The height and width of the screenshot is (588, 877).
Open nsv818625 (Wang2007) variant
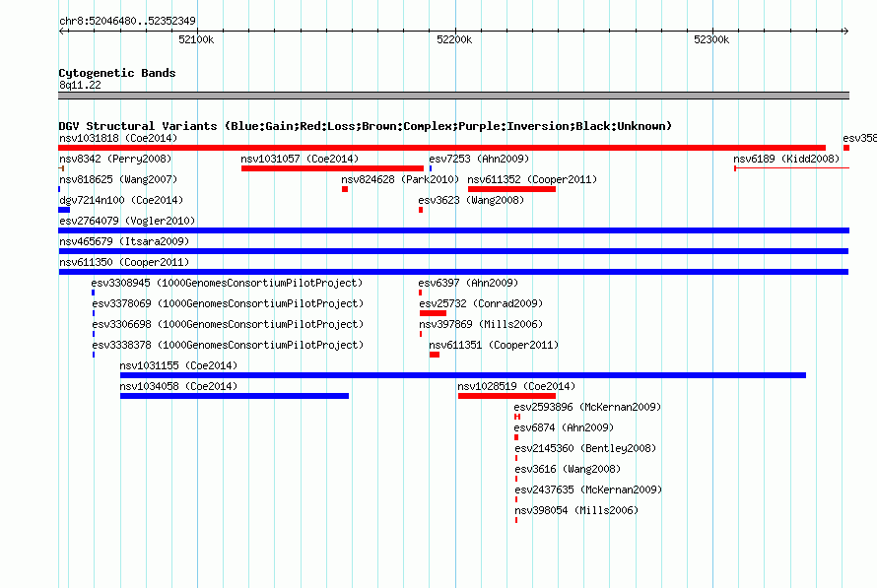[118, 179]
